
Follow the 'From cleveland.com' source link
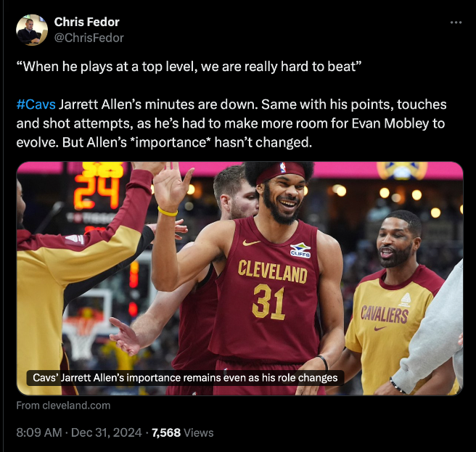[63, 406]
